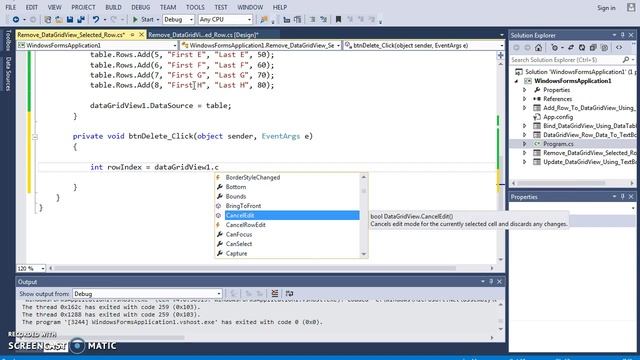This screenshot has height=360, width=640.
Task: Toggle a bookmark with the bookmark icon
Action: [338, 19]
